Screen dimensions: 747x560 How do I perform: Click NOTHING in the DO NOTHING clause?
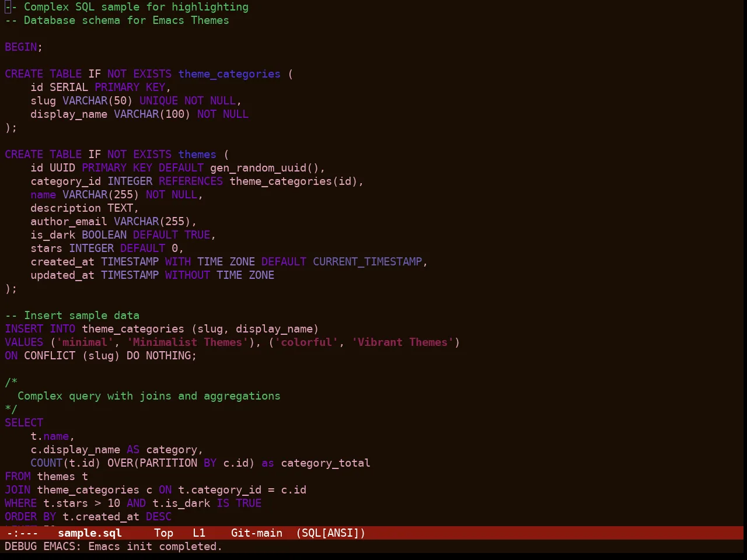(x=168, y=355)
